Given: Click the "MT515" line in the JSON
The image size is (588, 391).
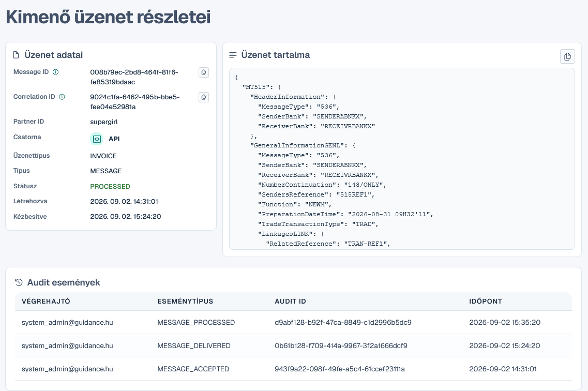Looking at the screenshot, I should tap(262, 87).
